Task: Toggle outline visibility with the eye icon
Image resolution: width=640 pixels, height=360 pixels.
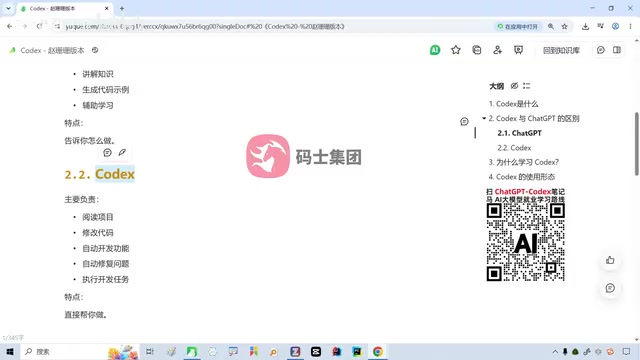Action: 514,86
